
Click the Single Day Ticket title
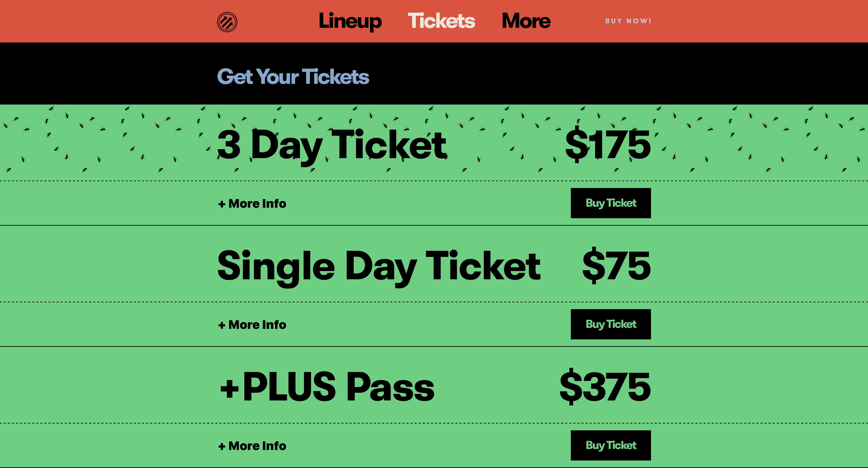tap(379, 266)
